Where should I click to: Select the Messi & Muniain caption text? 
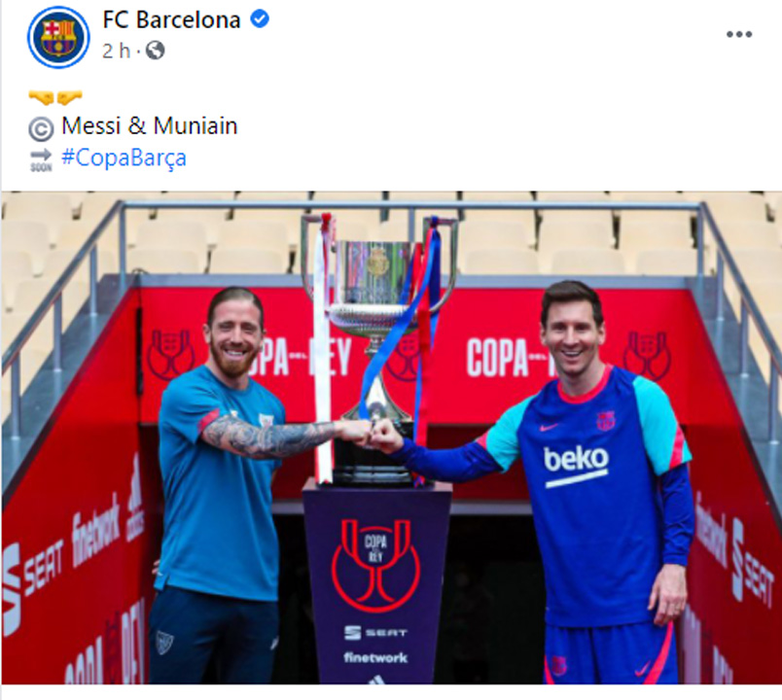click(149, 125)
